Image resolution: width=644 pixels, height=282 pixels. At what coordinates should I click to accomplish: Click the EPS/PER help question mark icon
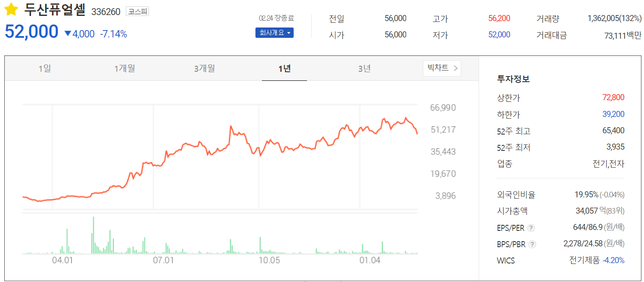coord(531,228)
